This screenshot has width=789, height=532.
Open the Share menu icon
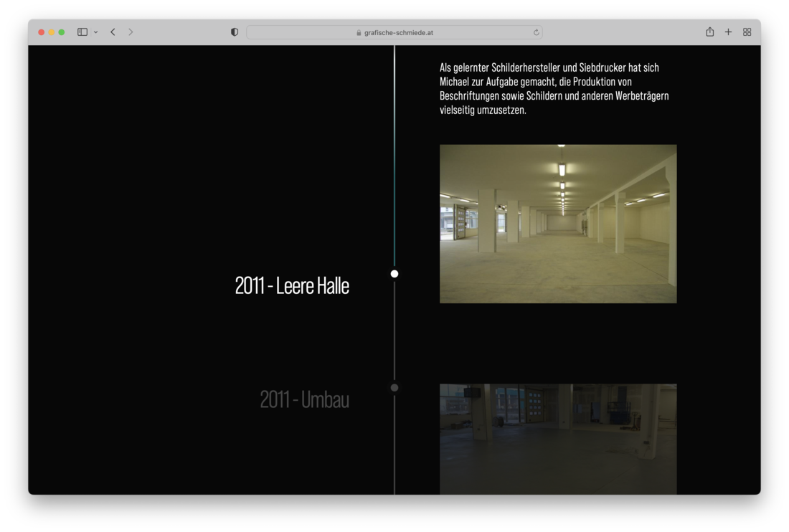pos(709,32)
